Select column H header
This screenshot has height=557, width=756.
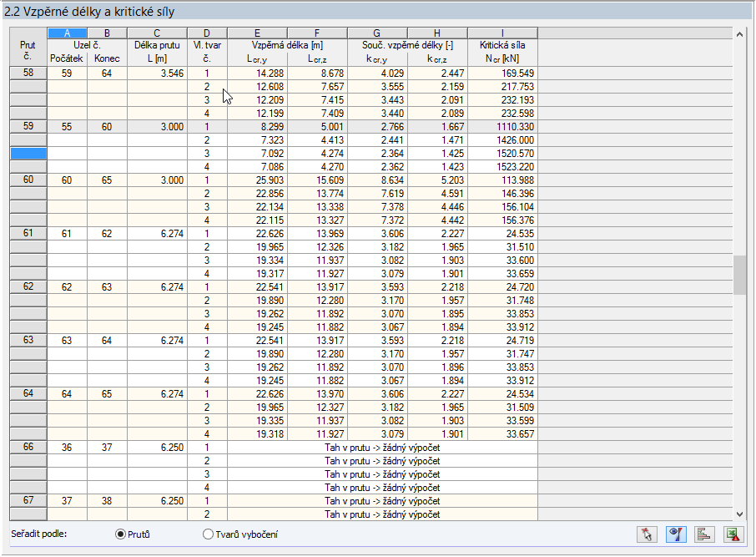[437, 33]
